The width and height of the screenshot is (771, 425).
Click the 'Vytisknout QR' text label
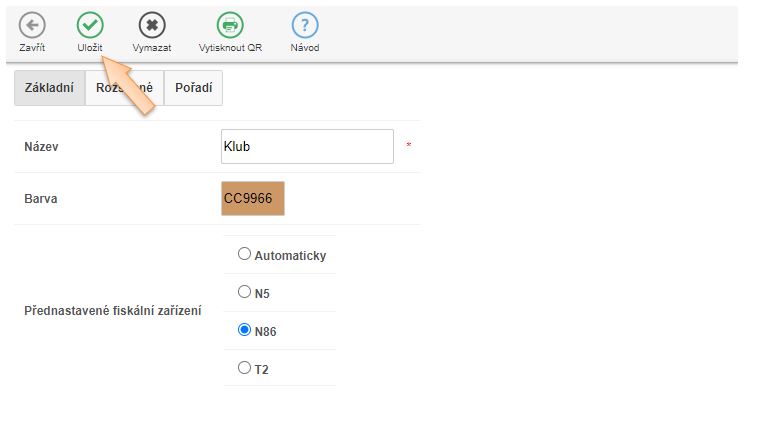[230, 48]
